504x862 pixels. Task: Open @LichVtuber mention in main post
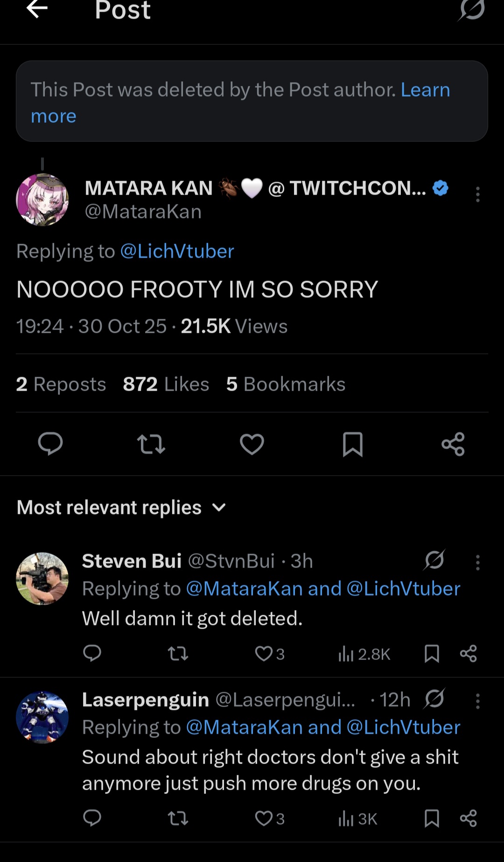click(x=177, y=252)
